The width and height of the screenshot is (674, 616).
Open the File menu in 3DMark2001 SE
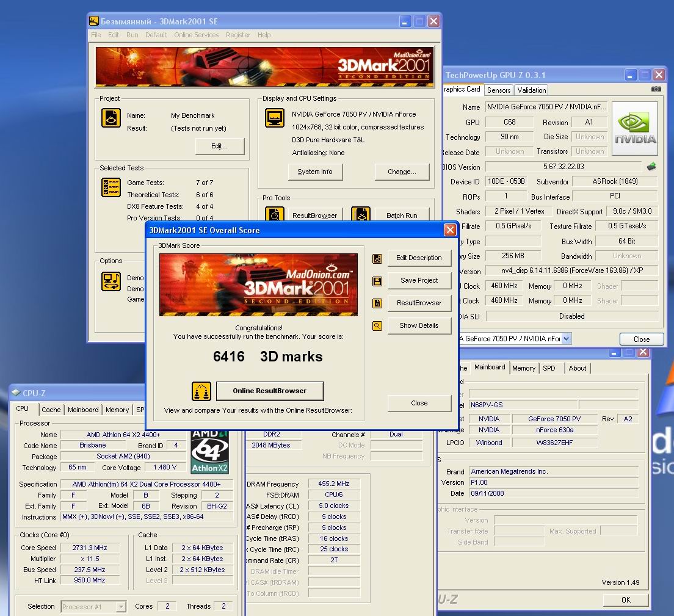tap(96, 35)
